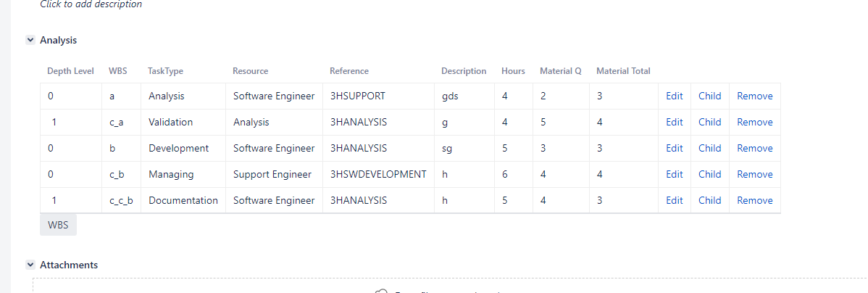Click the 3HSWDEVELOPMENT reference cell
The height and width of the screenshot is (293, 868).
point(378,174)
